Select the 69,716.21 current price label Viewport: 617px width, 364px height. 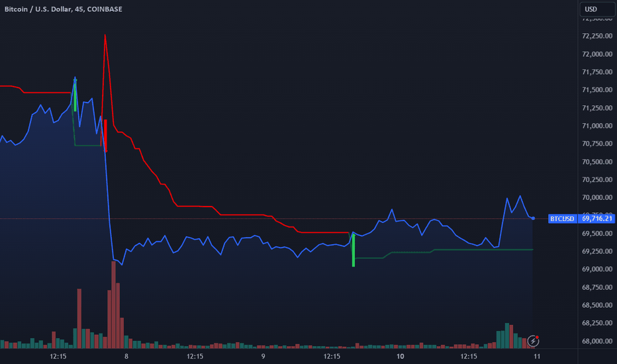click(x=596, y=218)
